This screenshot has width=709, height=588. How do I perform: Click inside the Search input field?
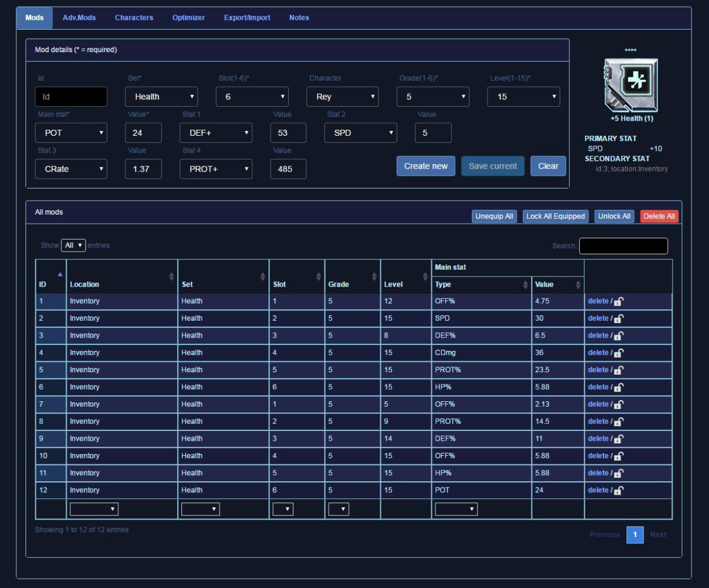623,246
